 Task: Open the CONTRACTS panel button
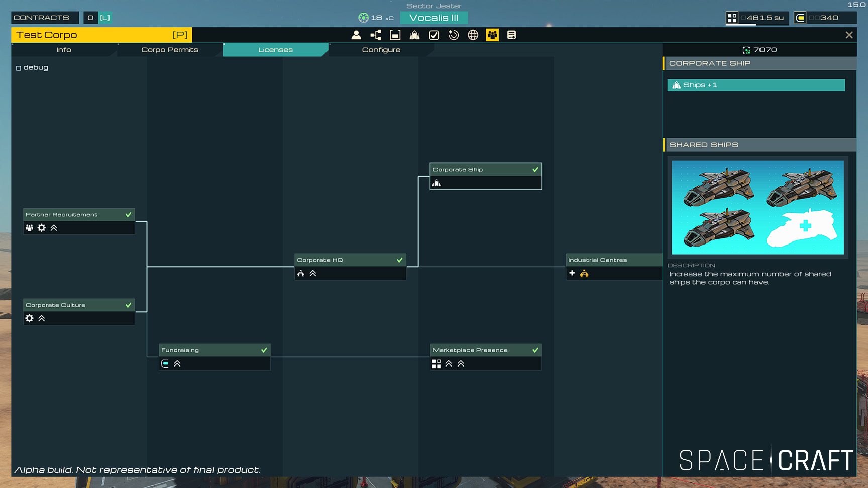[x=45, y=18]
